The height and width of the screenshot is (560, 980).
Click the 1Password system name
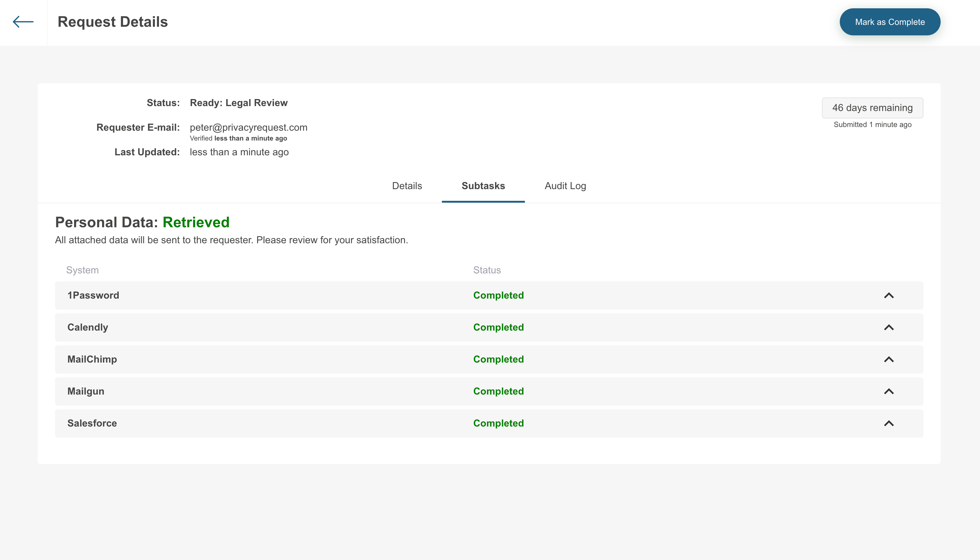pos(93,296)
